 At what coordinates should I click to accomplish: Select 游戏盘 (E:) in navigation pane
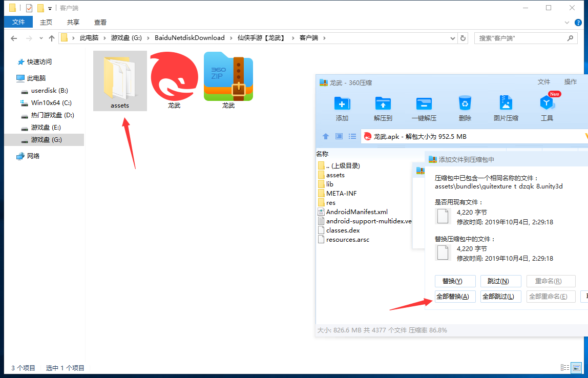46,127
